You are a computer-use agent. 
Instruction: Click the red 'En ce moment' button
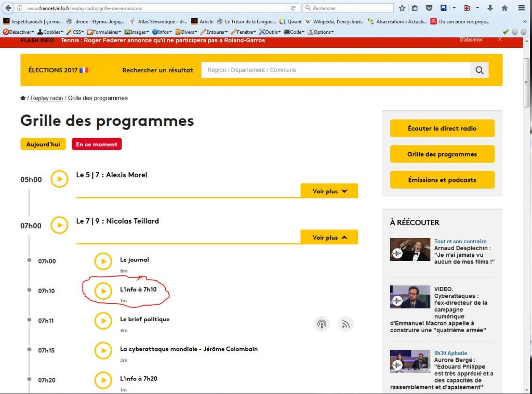pos(97,145)
